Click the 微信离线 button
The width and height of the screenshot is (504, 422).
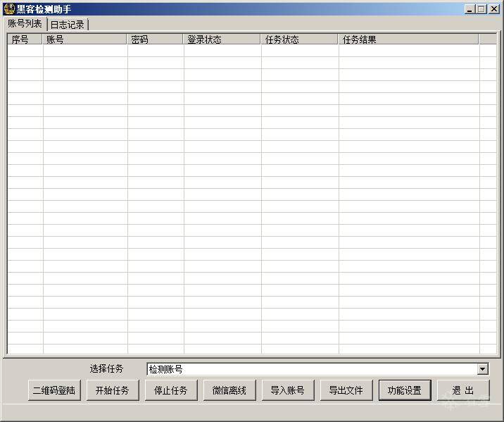point(229,390)
